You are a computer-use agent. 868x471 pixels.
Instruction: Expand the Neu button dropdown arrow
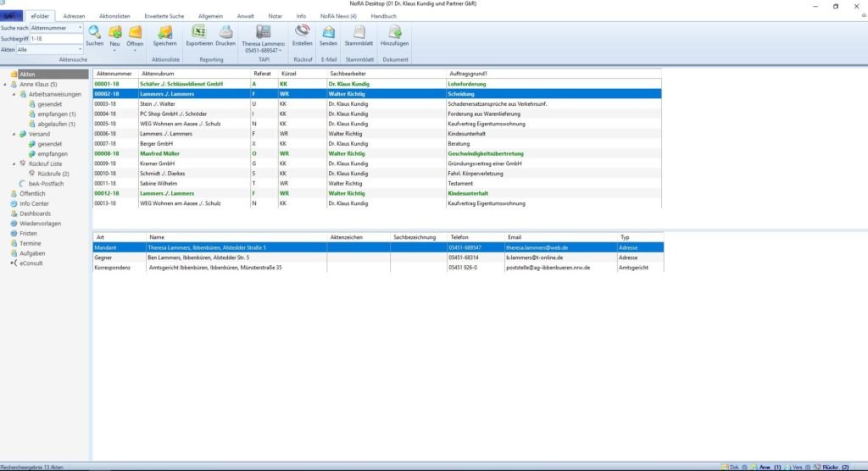[x=114, y=49]
